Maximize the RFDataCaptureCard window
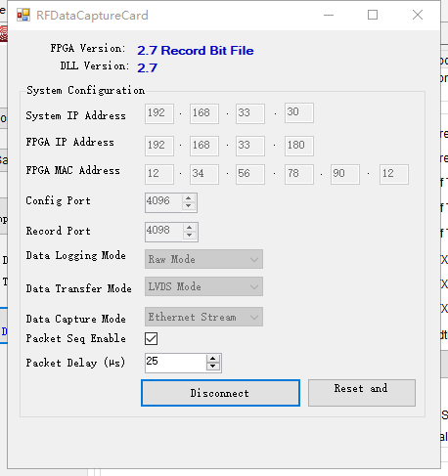This screenshot has height=476, width=448. (x=373, y=15)
